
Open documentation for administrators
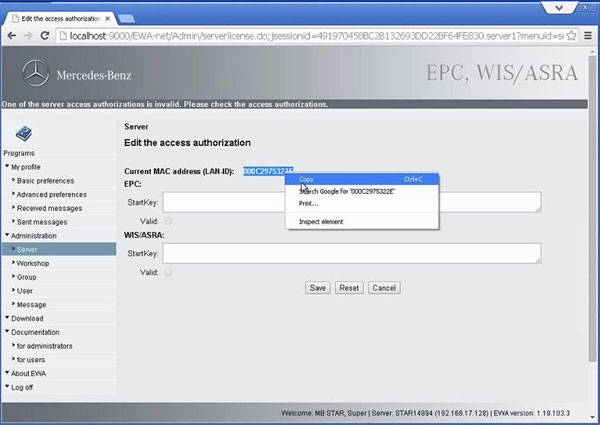click(x=42, y=346)
